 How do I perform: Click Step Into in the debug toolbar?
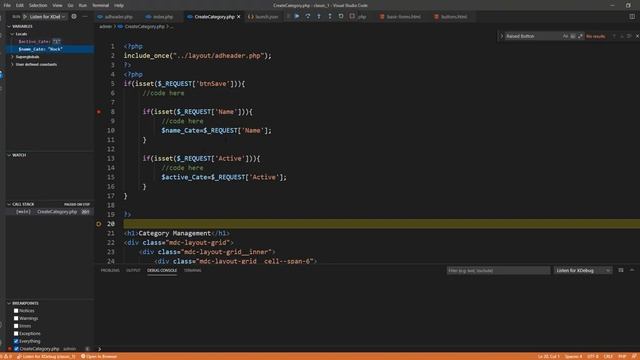[x=319, y=16]
